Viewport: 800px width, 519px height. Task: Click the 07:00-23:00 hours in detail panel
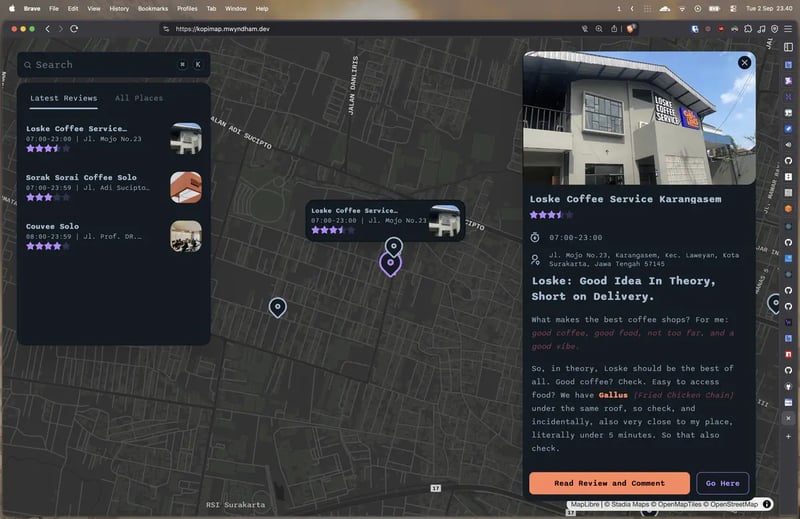(x=576, y=237)
